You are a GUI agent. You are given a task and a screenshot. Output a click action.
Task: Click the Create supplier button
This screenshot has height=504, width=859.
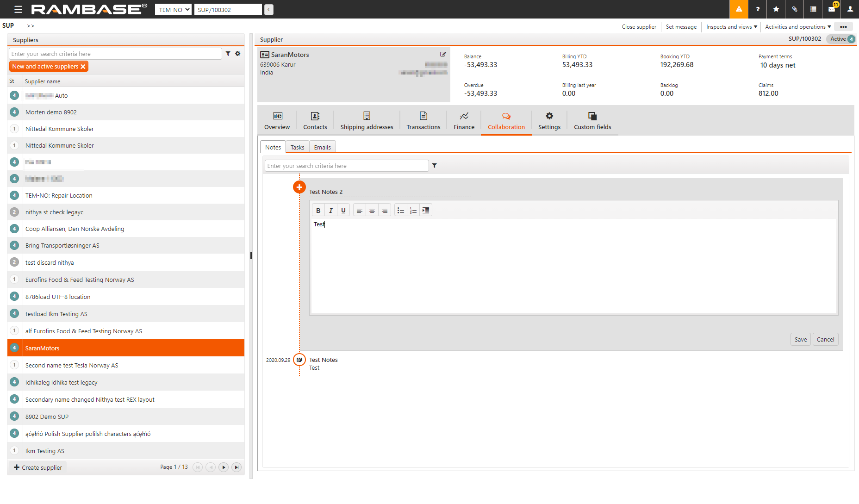pyautogui.click(x=38, y=467)
